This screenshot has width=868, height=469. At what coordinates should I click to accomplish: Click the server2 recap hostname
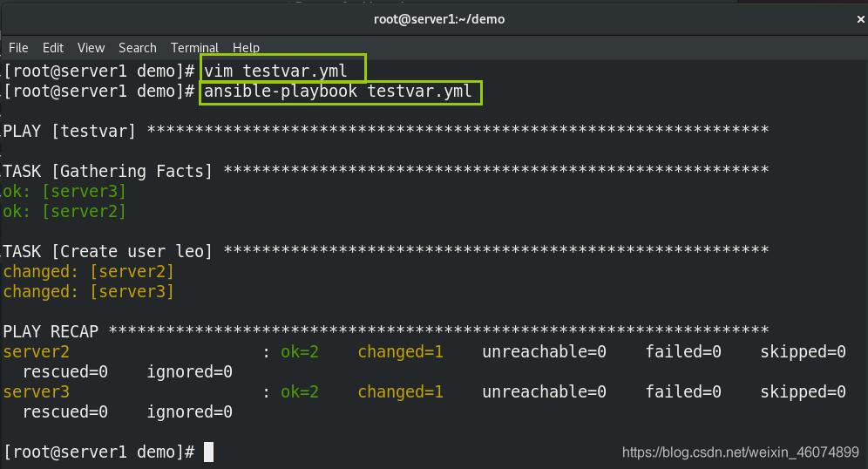pyautogui.click(x=36, y=351)
